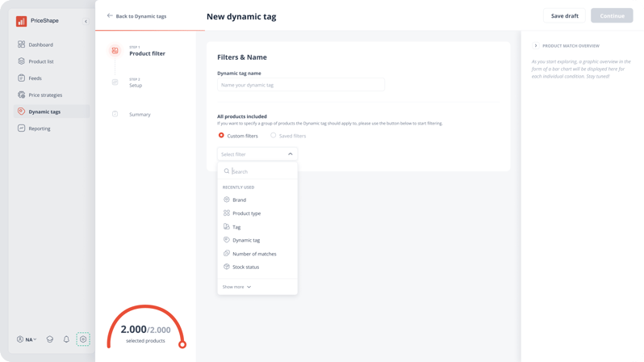The image size is (644, 362).
Task: Choose the Brand filter option
Action: pyautogui.click(x=257, y=200)
